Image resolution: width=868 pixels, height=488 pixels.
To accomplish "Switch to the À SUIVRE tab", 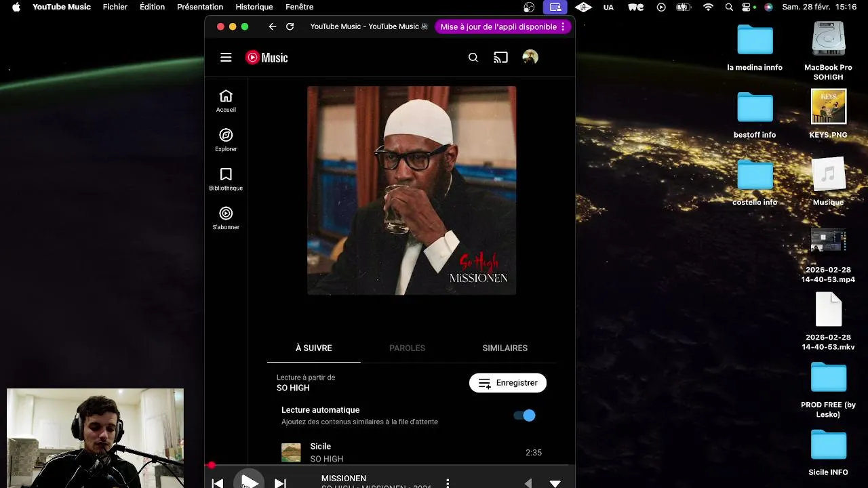I will [x=313, y=348].
